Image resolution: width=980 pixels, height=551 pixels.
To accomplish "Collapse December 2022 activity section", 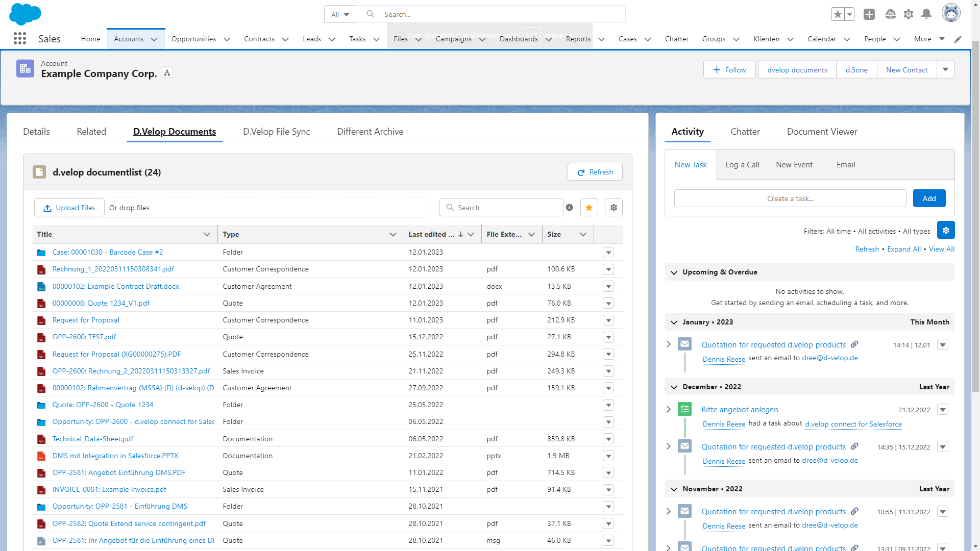I will point(674,387).
